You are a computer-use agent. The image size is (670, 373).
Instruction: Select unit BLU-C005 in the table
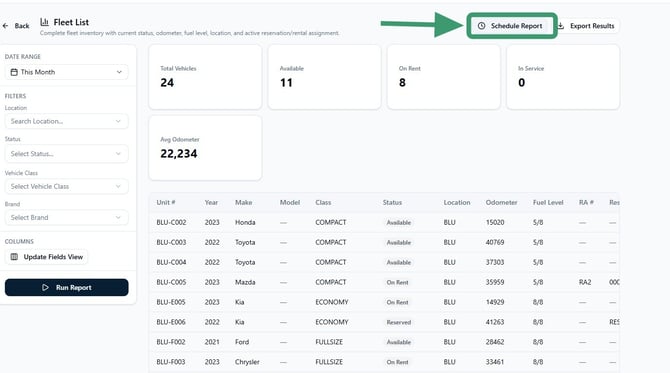pyautogui.click(x=171, y=282)
